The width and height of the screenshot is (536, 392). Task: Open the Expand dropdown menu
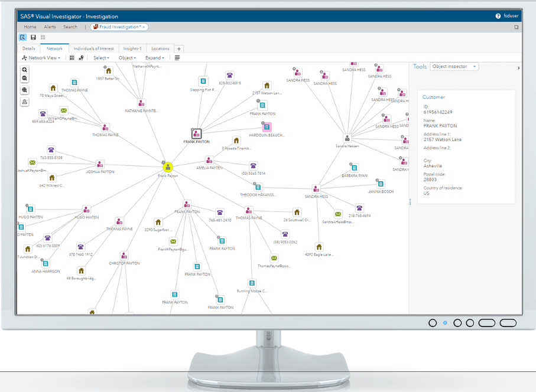[x=154, y=58]
